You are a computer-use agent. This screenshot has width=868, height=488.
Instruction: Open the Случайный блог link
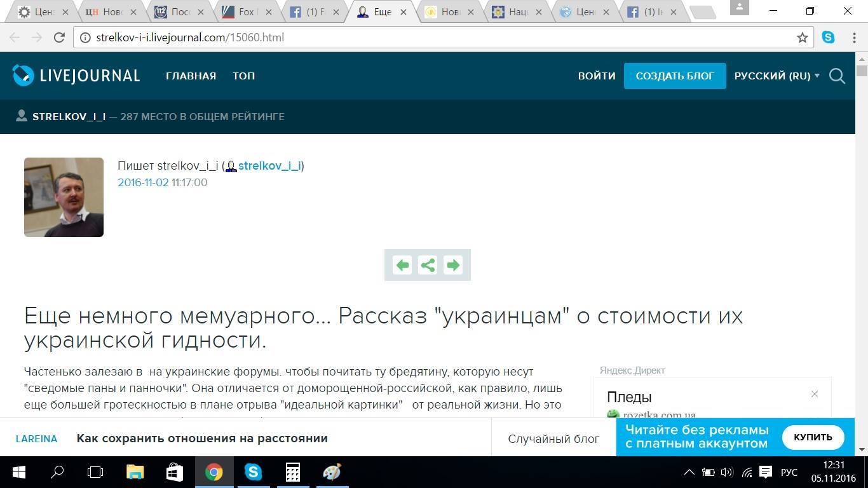click(x=553, y=438)
